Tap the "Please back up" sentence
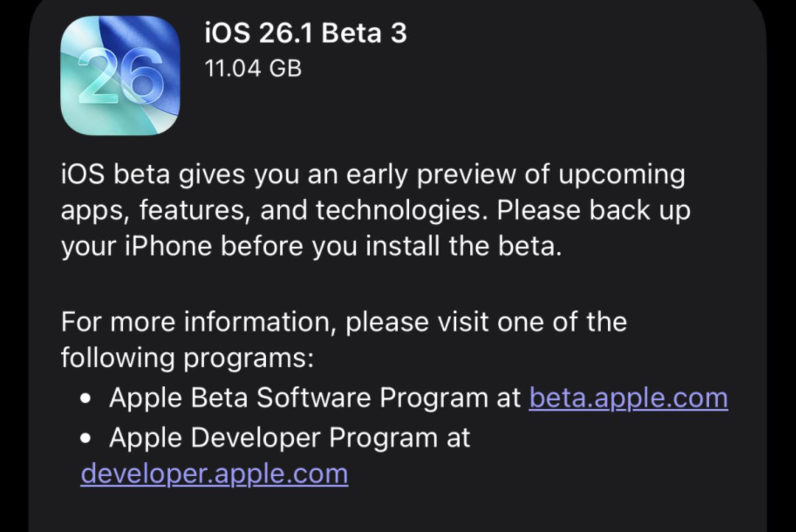Viewport: 796px width, 532px height. 593,210
